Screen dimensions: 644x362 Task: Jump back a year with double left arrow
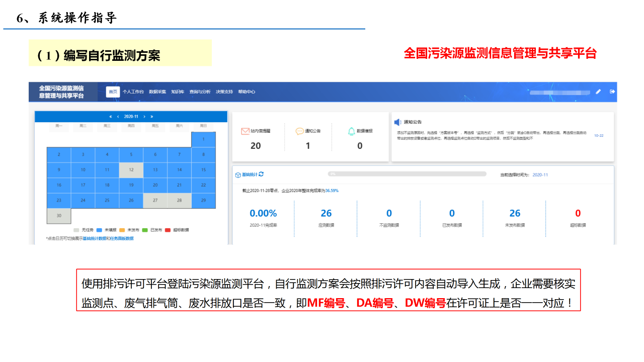[x=111, y=117]
